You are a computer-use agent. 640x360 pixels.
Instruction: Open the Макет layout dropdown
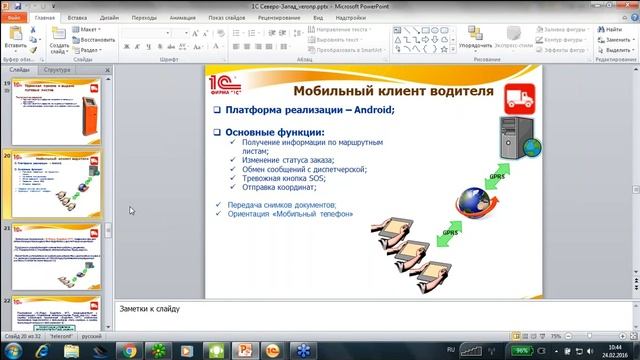click(87, 29)
